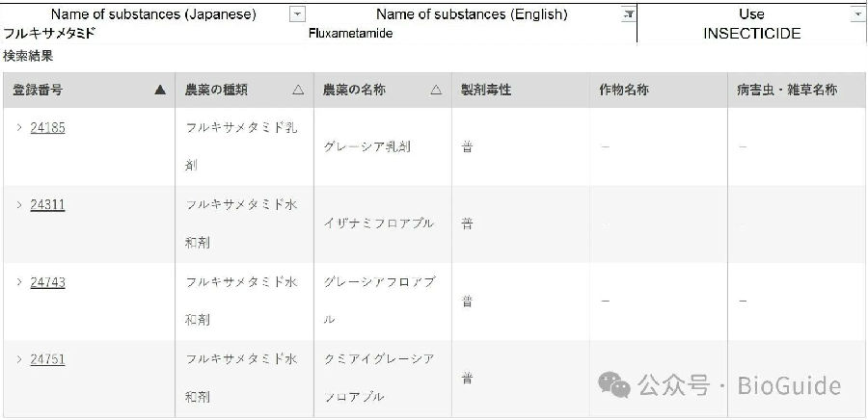Expand row 24751 chevron
This screenshot has width=868, height=420.
pyautogui.click(x=19, y=358)
